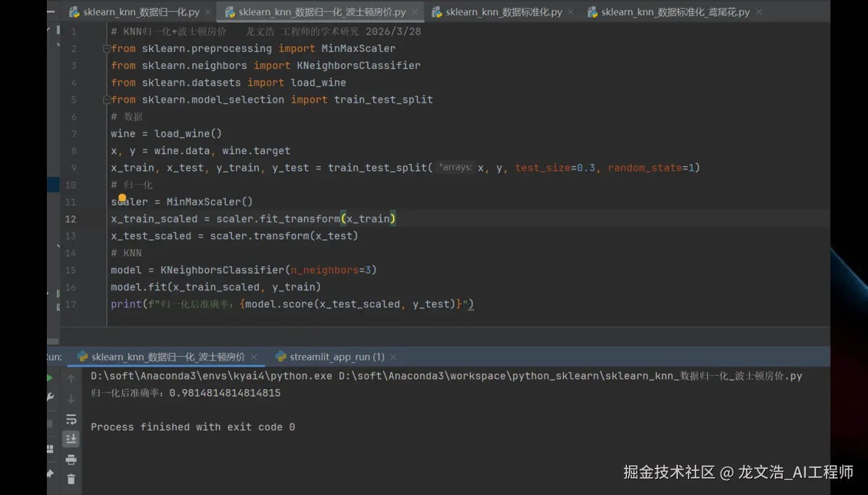Open run configuration wrench icon

coord(51,398)
